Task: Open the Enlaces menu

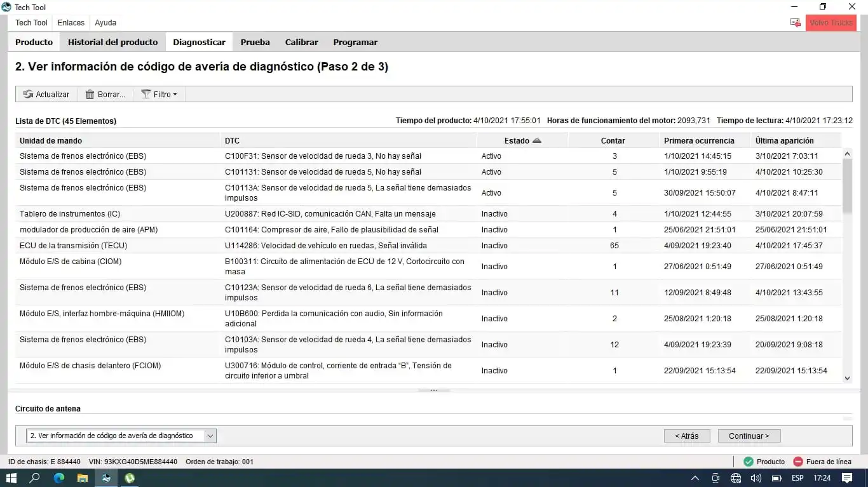Action: 71,23
